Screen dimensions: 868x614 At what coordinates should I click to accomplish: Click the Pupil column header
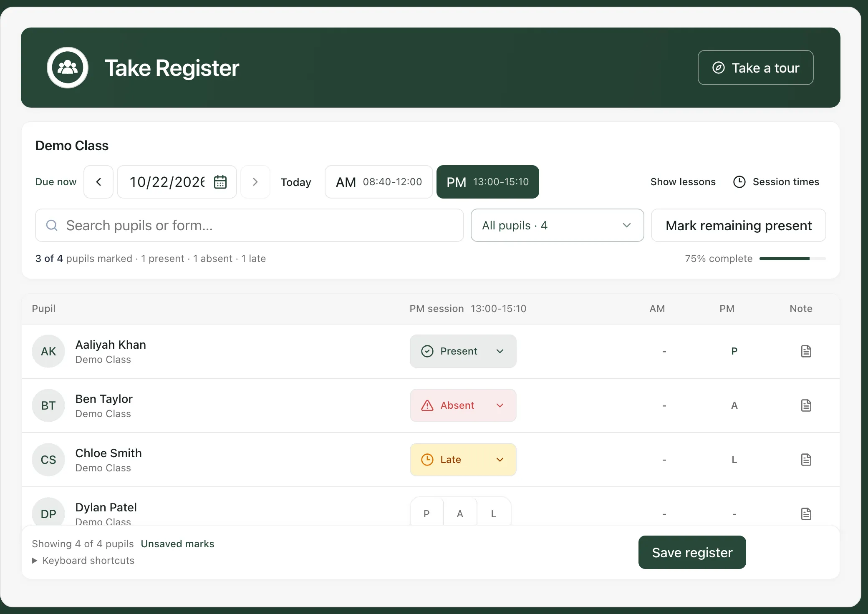click(x=43, y=309)
